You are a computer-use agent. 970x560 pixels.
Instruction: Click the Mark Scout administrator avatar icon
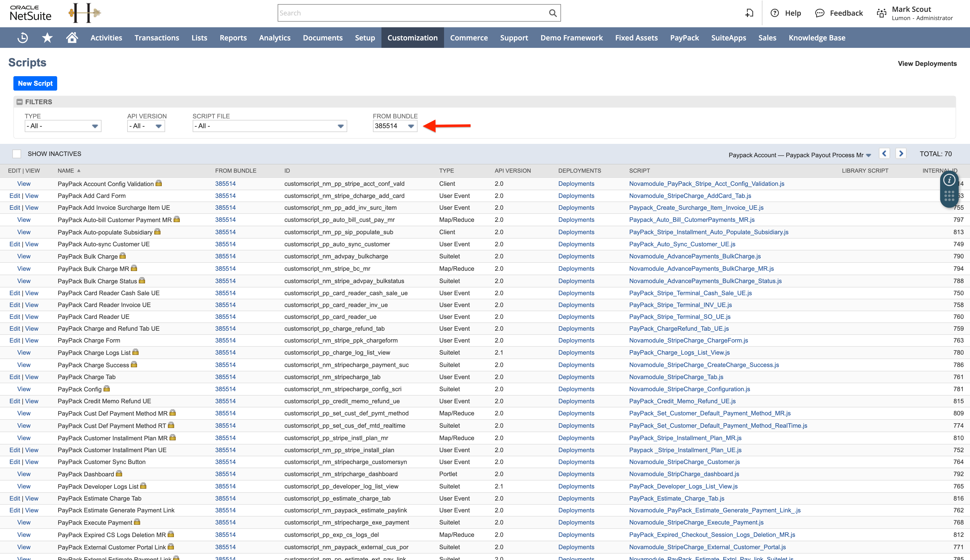(881, 13)
